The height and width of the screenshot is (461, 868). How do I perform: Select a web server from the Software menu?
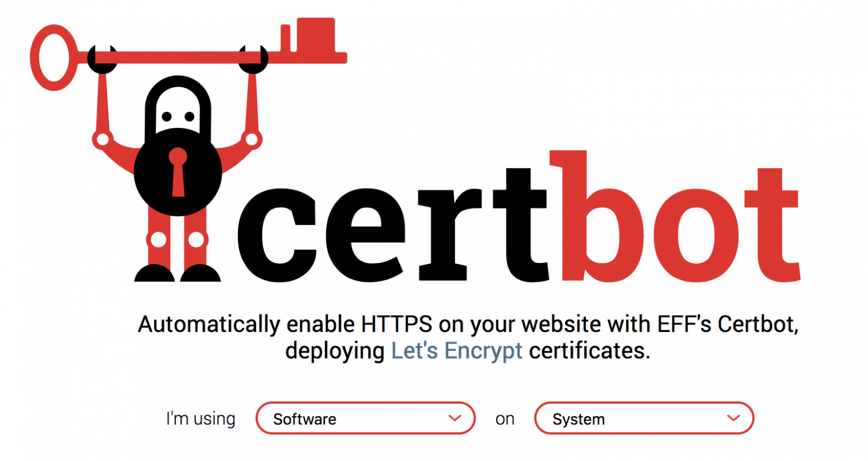(x=364, y=419)
